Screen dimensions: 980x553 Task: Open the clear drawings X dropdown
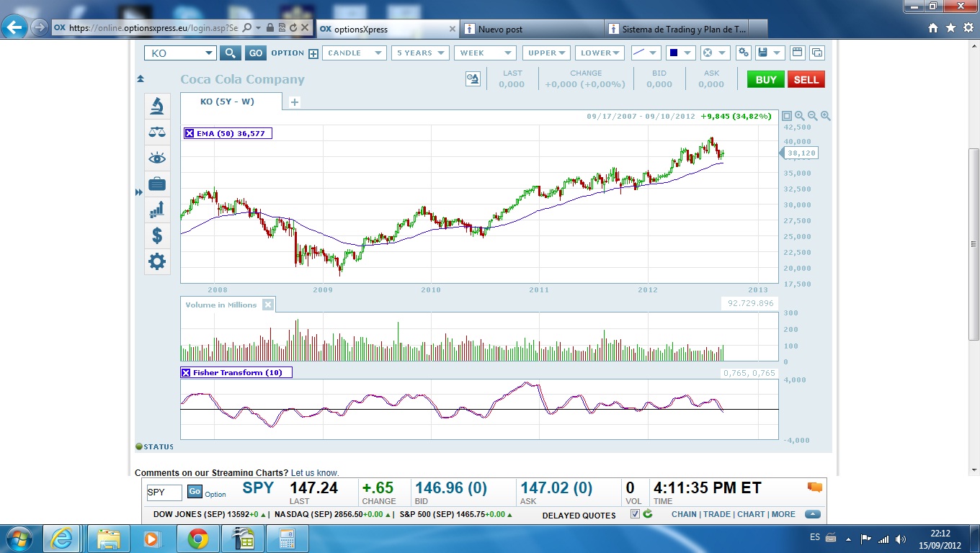coord(716,53)
